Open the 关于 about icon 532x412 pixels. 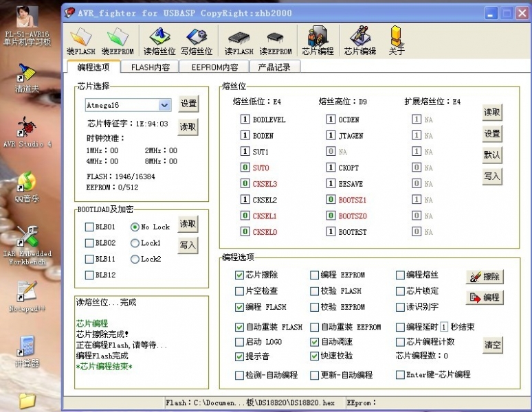(x=397, y=41)
